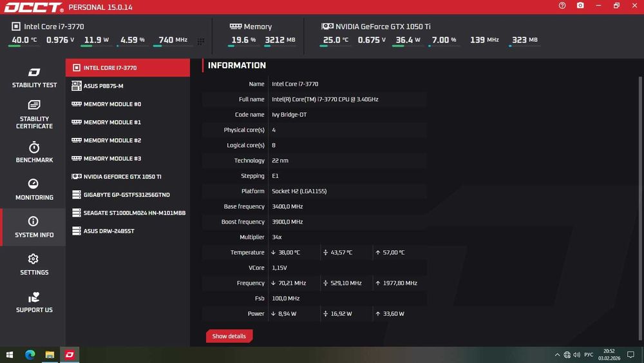Open the Stability Certificate section

click(34, 114)
